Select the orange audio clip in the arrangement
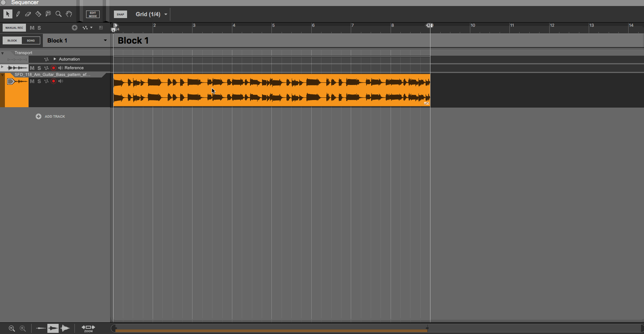Screen dimensions: 644x334 coord(271,90)
